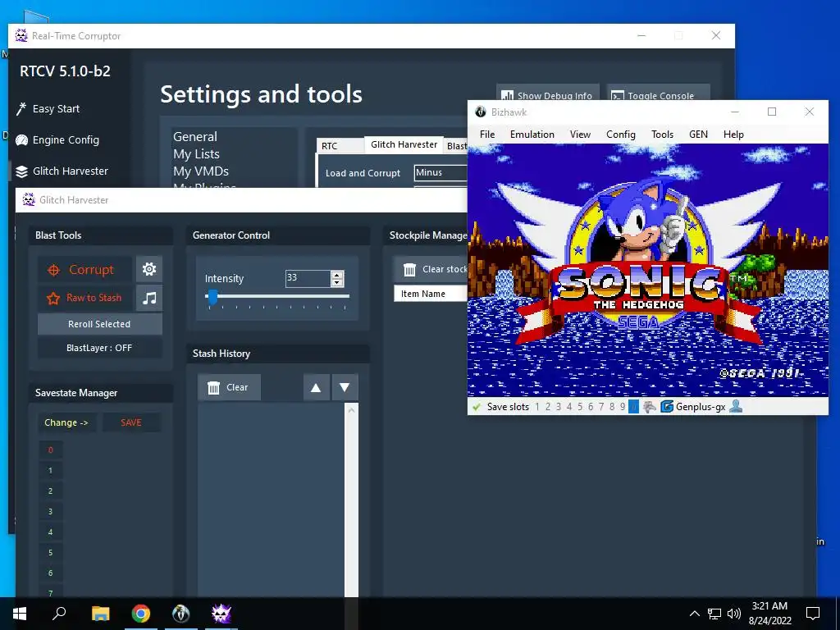Open the Bizhawk File menu

(487, 135)
